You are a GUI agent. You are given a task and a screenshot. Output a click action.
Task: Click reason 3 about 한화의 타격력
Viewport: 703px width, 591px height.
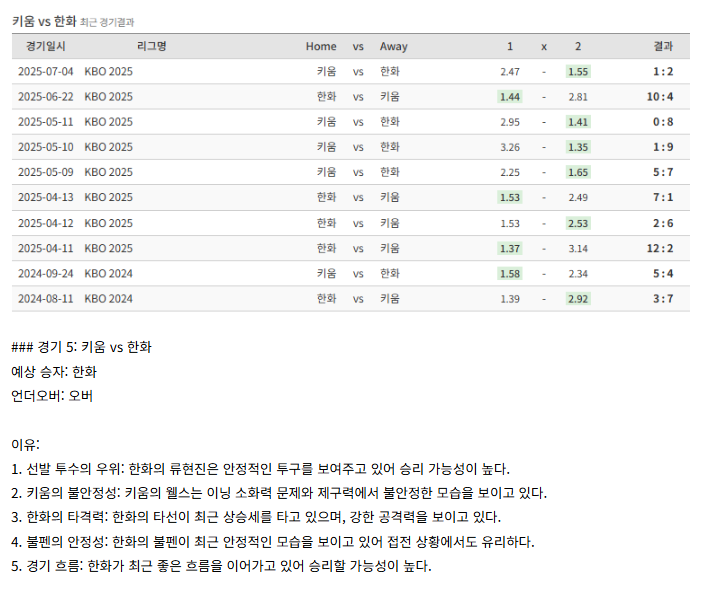pos(256,517)
